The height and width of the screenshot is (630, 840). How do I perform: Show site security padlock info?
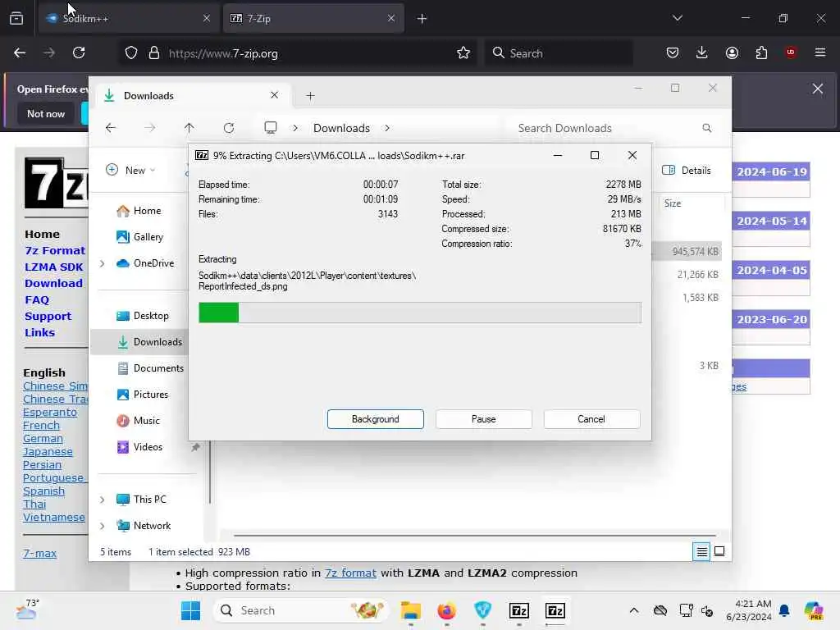154,52
